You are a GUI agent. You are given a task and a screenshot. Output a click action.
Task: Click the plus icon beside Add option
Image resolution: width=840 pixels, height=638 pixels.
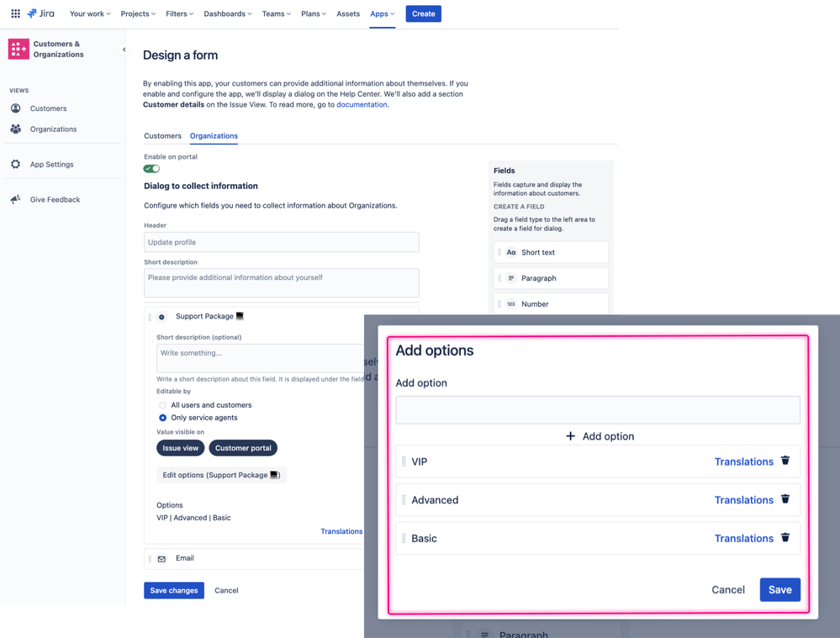click(x=571, y=436)
